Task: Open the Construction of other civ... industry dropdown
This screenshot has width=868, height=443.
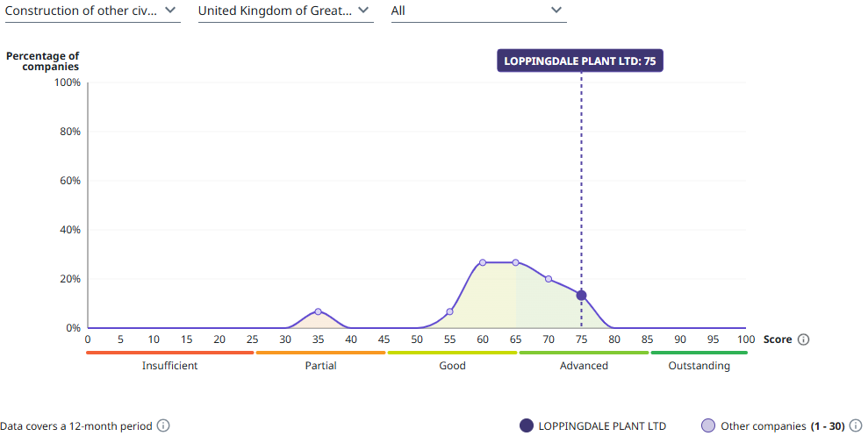Action: point(92,11)
